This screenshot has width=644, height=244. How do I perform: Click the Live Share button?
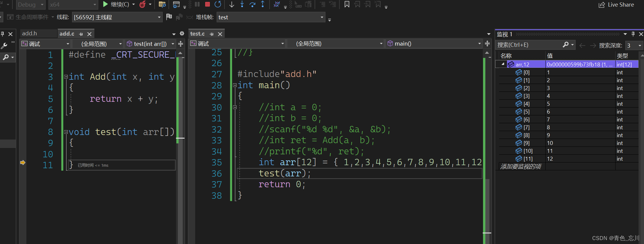[x=616, y=5]
